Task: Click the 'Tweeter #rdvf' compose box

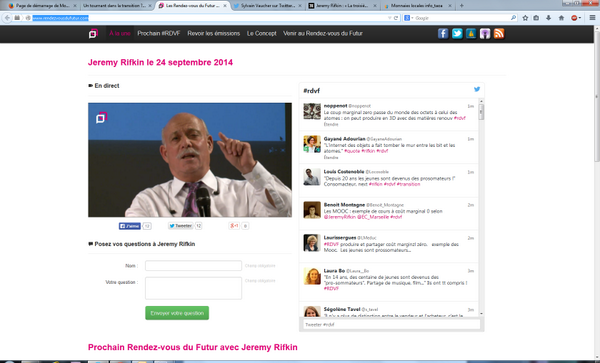Action: point(391,324)
